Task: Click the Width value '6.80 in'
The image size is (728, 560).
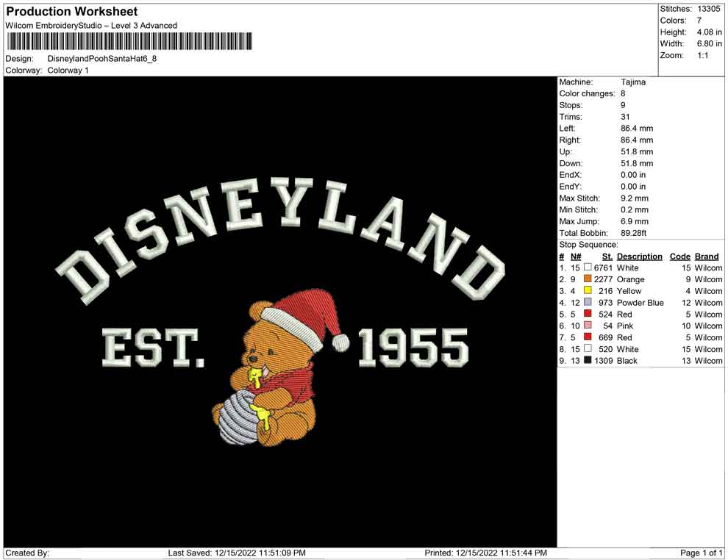Action: 709,43
